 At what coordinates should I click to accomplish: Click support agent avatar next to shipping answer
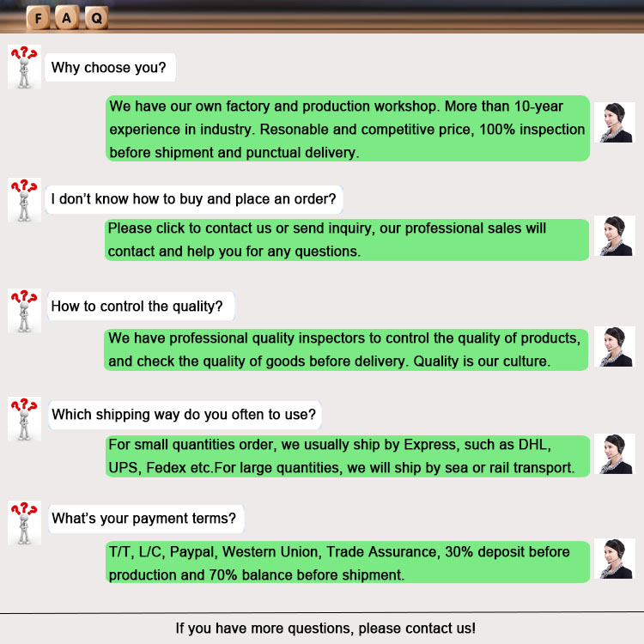tap(615, 454)
